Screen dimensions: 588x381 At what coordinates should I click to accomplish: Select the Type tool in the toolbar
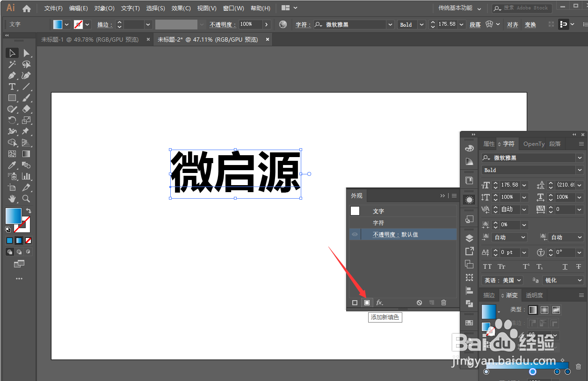coord(11,86)
